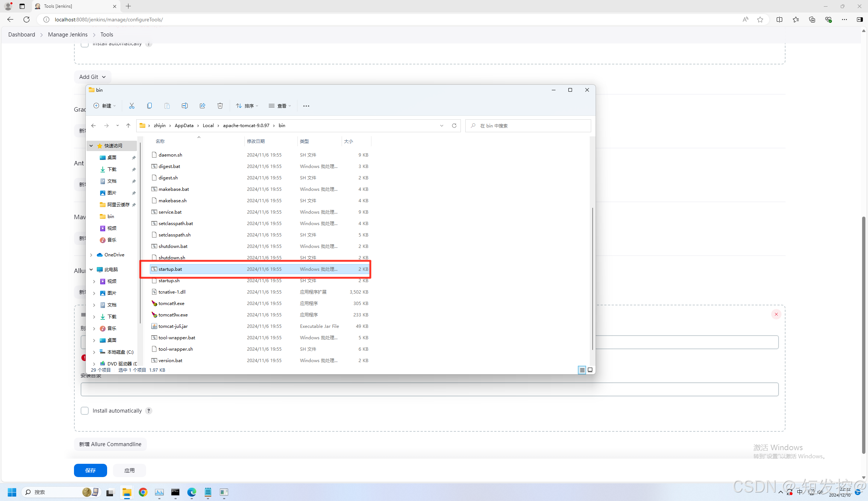
Task: Open the 新建 menu in Explorer
Action: click(105, 106)
